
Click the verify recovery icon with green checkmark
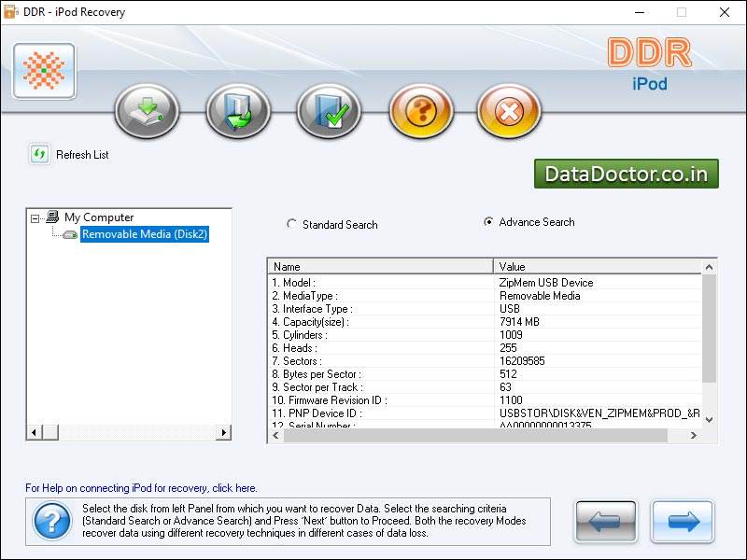point(328,111)
